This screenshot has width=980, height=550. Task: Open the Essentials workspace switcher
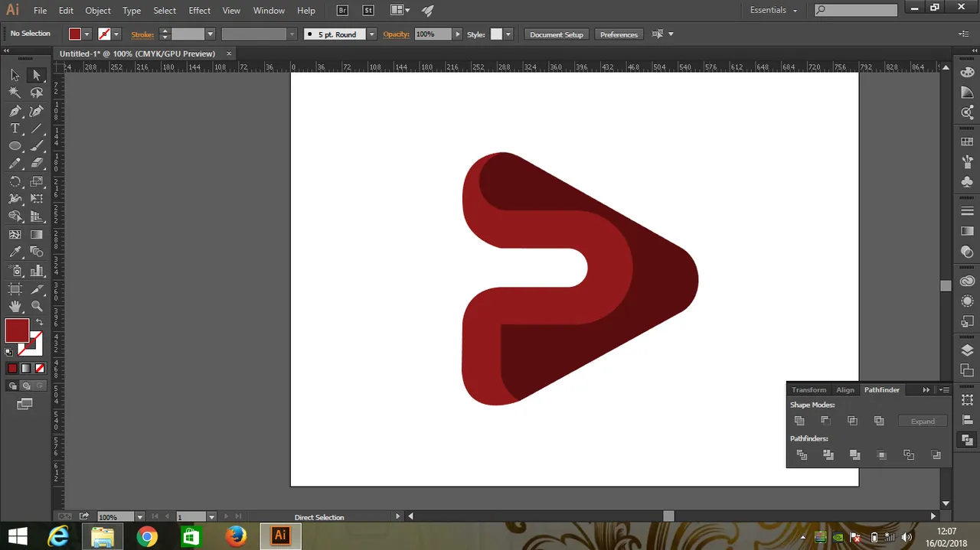(x=773, y=10)
